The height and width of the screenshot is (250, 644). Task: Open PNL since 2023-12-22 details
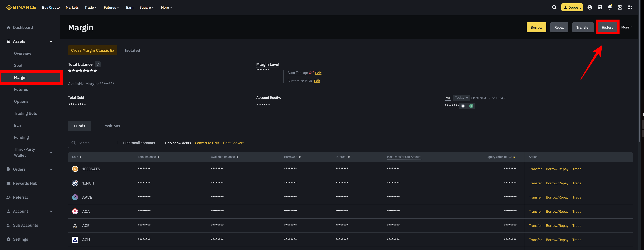(488, 98)
